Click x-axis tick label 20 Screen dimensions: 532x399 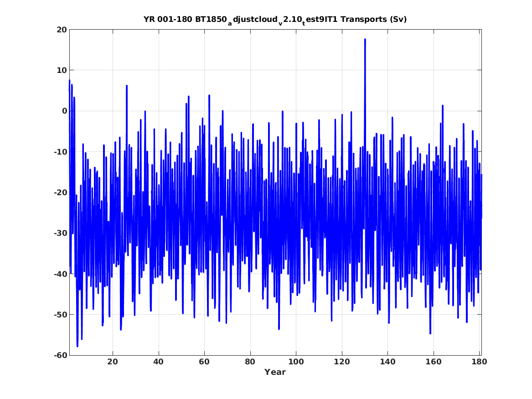(x=113, y=362)
